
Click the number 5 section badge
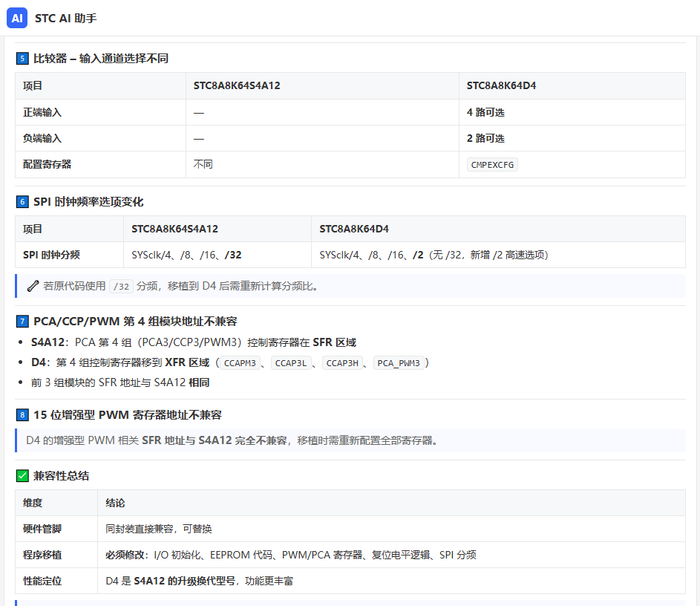pos(22,59)
